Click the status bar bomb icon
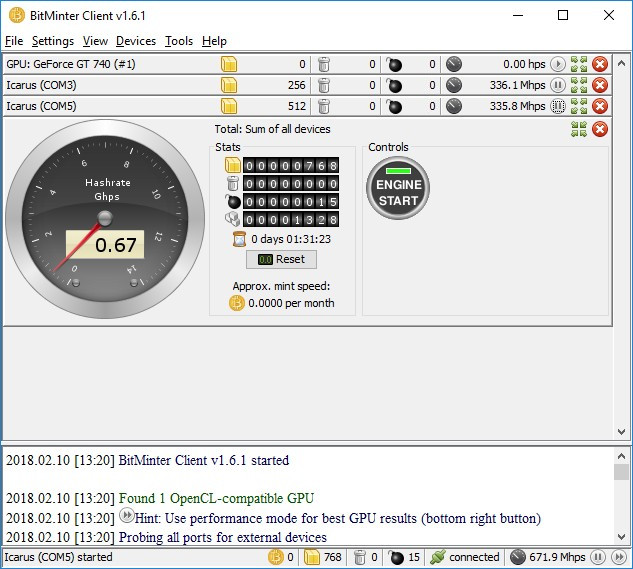This screenshot has width=633, height=569. [396, 557]
